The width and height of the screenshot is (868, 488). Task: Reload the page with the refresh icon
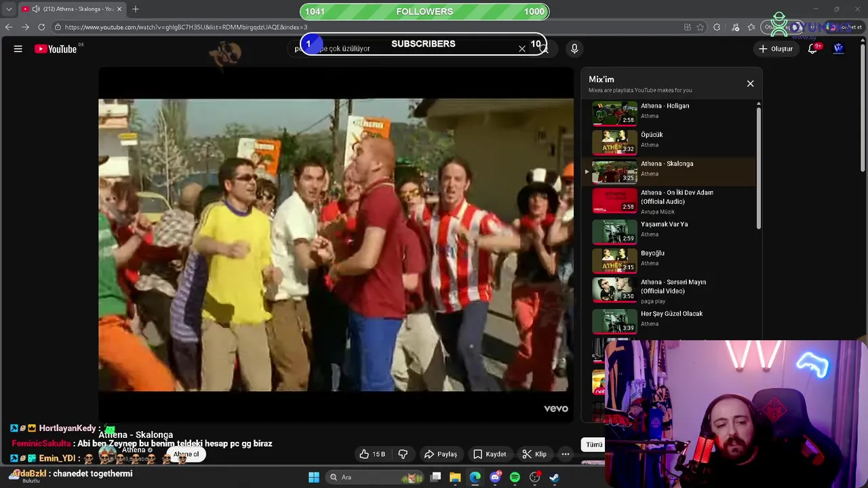pyautogui.click(x=41, y=27)
